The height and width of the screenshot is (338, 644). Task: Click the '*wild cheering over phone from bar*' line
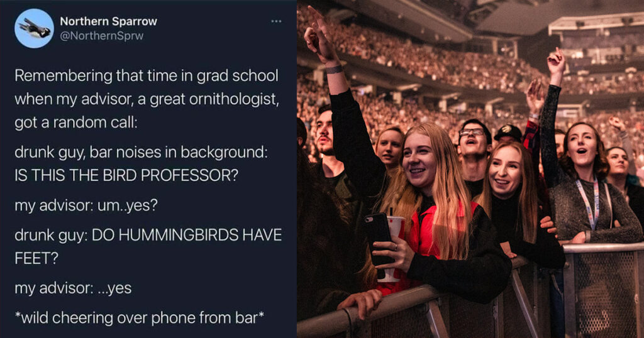(x=139, y=318)
